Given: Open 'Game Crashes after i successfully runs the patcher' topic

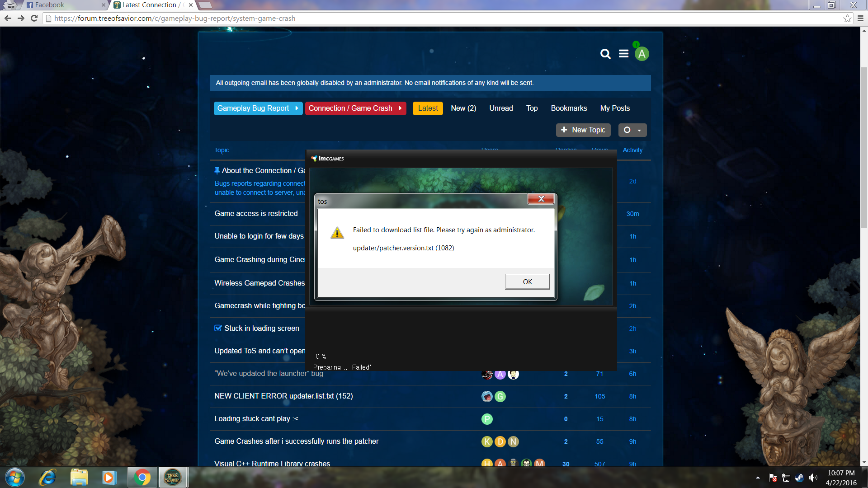Looking at the screenshot, I should click(296, 441).
